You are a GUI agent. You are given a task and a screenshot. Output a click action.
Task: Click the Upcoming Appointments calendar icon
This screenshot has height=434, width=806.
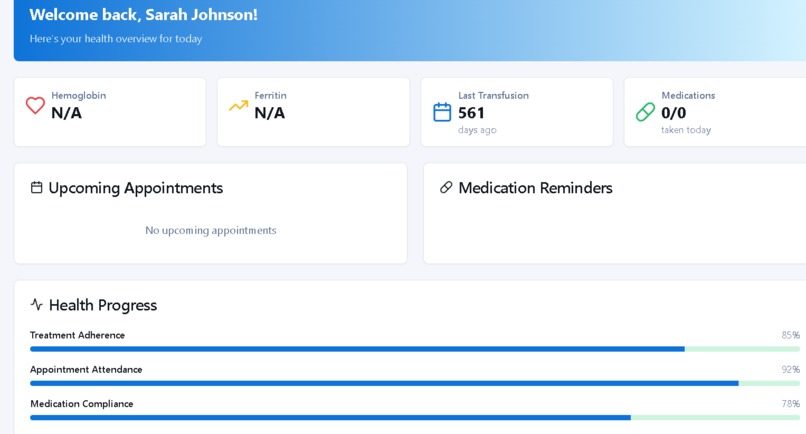tap(36, 187)
